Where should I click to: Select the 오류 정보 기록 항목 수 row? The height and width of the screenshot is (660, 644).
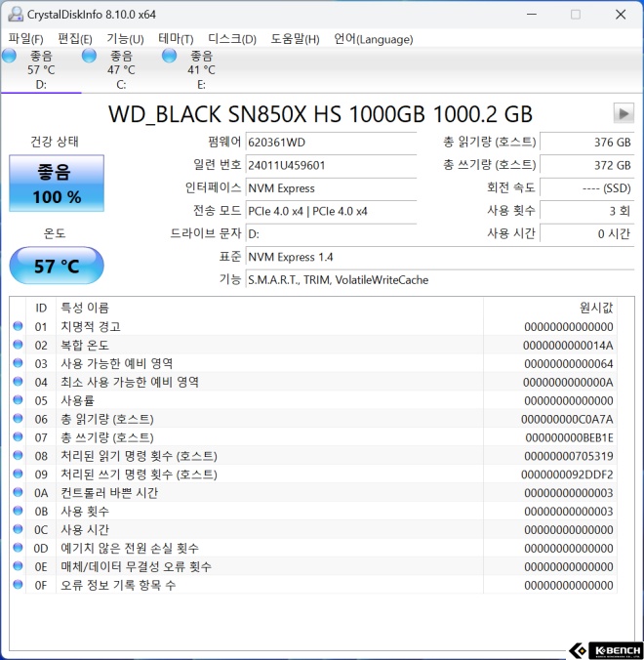coord(313,585)
